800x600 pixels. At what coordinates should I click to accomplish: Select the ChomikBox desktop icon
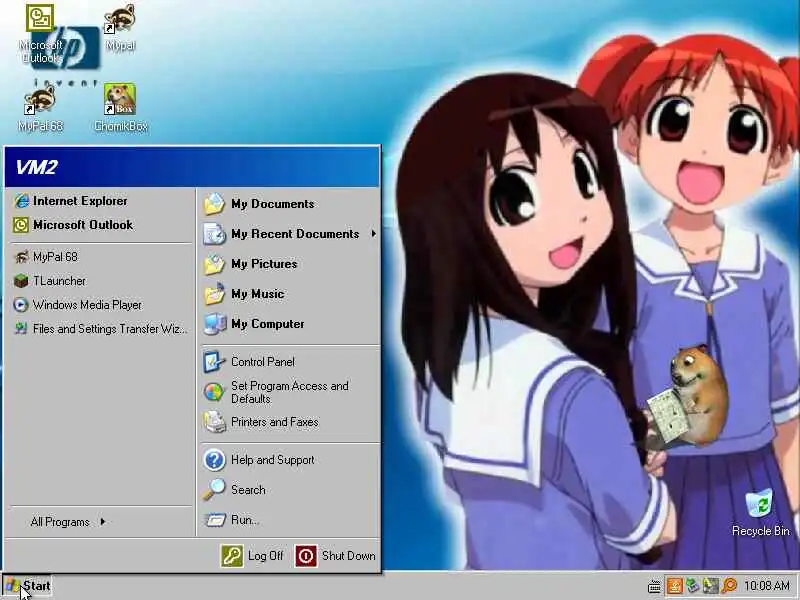[x=120, y=108]
